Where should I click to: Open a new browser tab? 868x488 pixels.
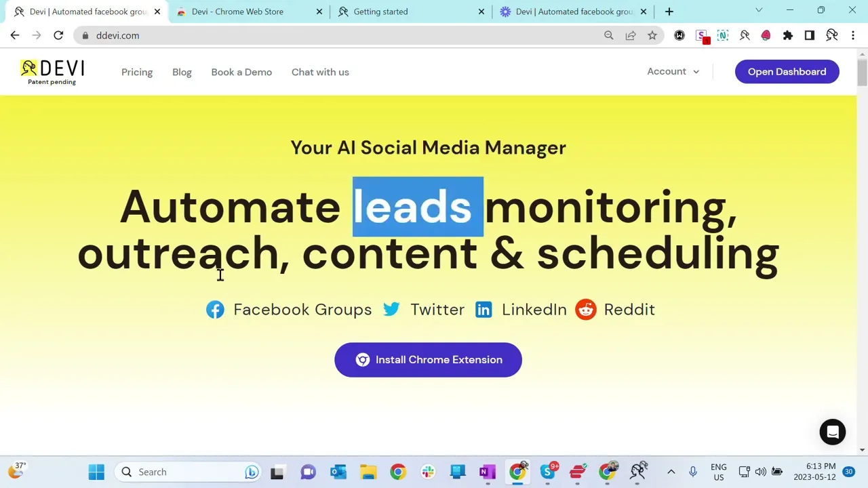[669, 12]
